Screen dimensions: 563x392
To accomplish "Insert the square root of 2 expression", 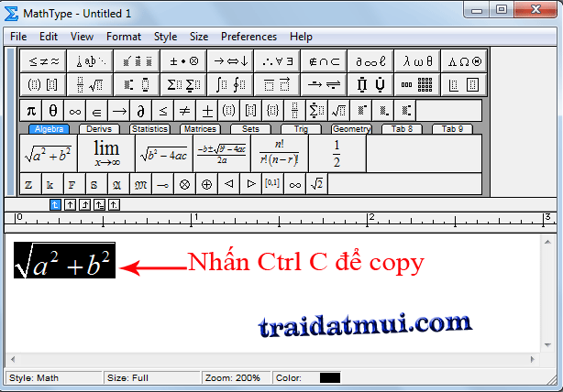I will [x=316, y=184].
